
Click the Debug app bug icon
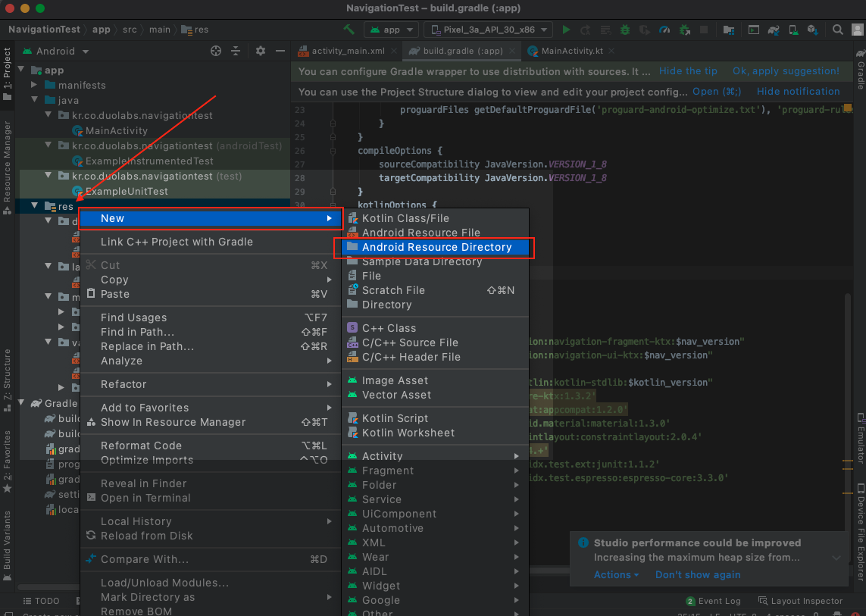[624, 30]
